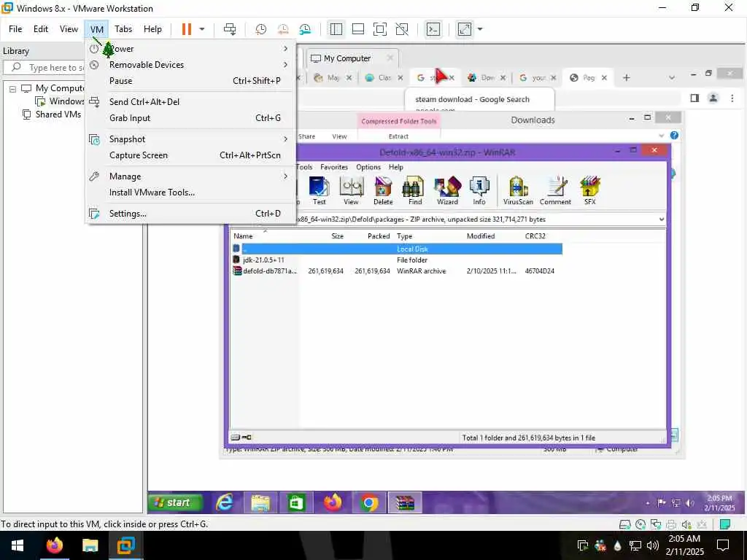Click the WinRAR Comment icon

pyautogui.click(x=555, y=190)
